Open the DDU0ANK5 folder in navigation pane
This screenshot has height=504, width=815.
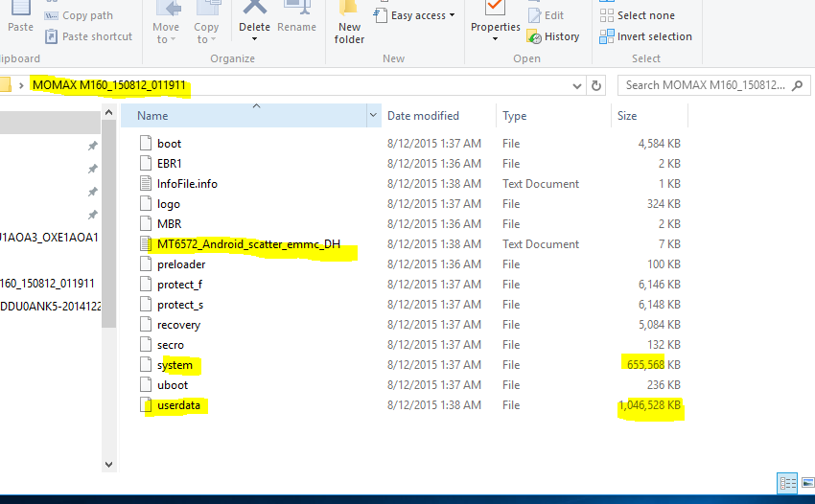[51, 307]
